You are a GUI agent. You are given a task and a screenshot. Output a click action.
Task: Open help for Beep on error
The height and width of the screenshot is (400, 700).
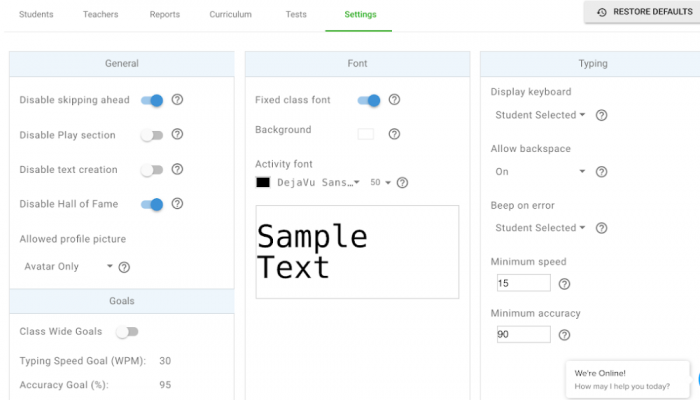pyautogui.click(x=601, y=228)
